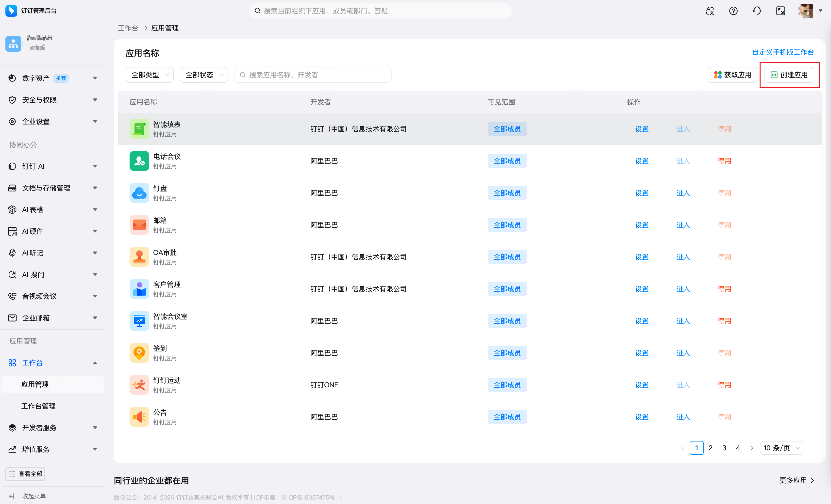Screen dimensions: 831x504
Task: Expand the 数字资产 sidebar menu
Action: coord(53,78)
